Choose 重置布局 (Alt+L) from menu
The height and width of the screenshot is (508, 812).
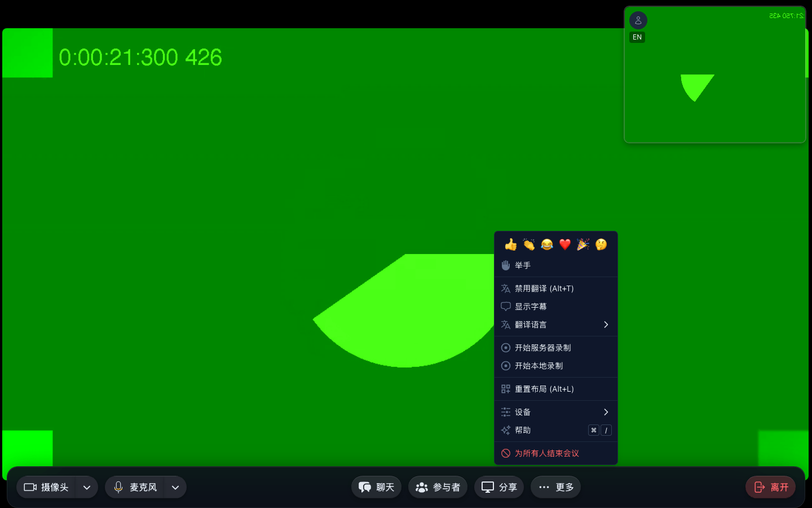tap(556, 389)
